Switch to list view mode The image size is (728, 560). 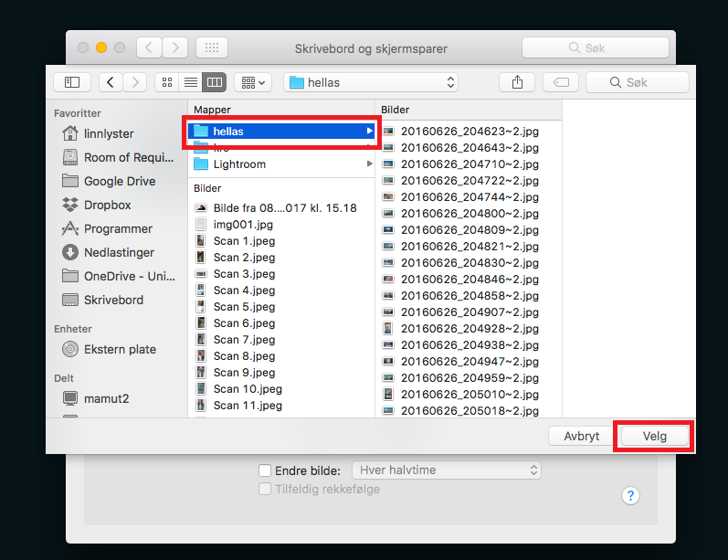pyautogui.click(x=190, y=82)
